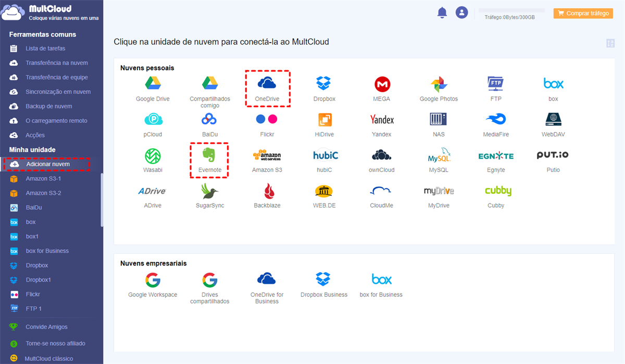Image resolution: width=625 pixels, height=364 pixels.
Task: Connect the WEB.DE cloud
Action: [324, 196]
